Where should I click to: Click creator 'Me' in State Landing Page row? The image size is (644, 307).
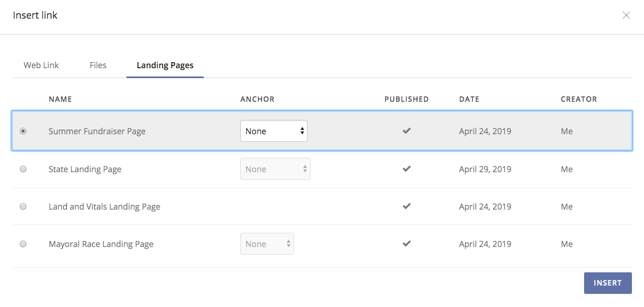pyautogui.click(x=567, y=169)
